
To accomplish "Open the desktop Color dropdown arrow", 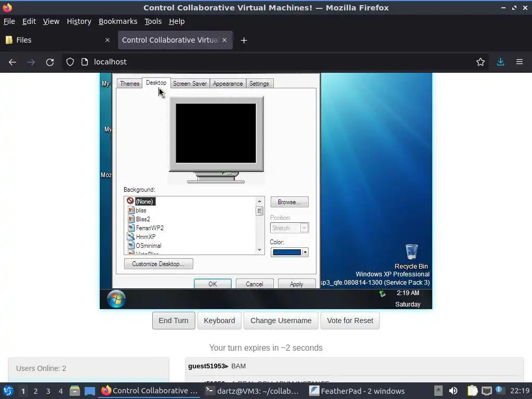I will 305,252.
